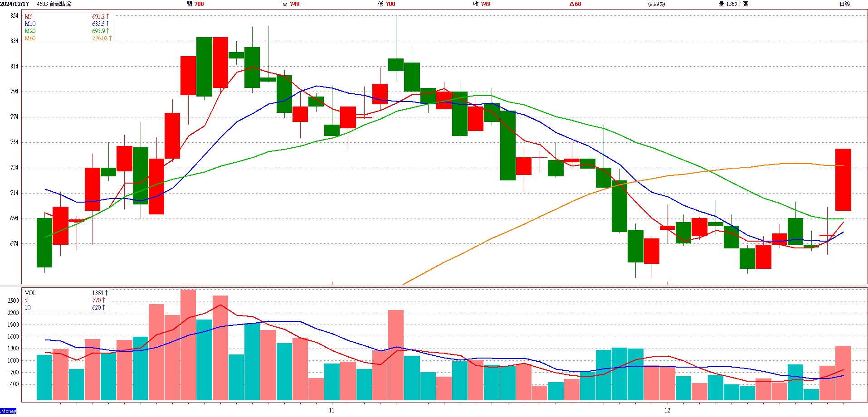Click the 734 price axis label
868x417 pixels.
point(15,167)
